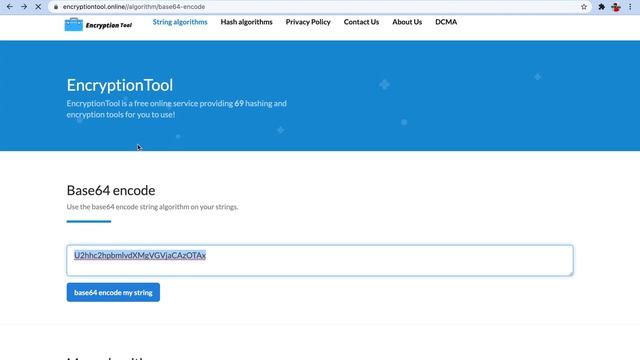This screenshot has width=640, height=360.
Task: Open the About Us page
Action: 407,22
